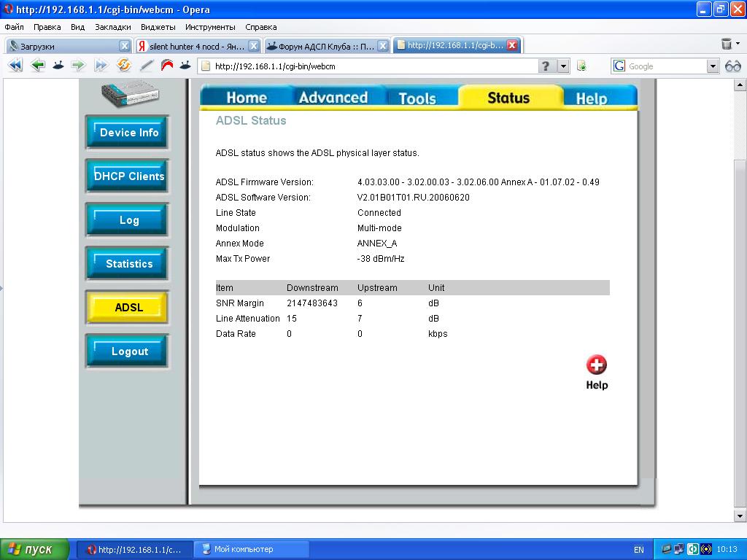This screenshot has width=747, height=560.
Task: Click the red cross Help icon
Action: click(x=596, y=365)
